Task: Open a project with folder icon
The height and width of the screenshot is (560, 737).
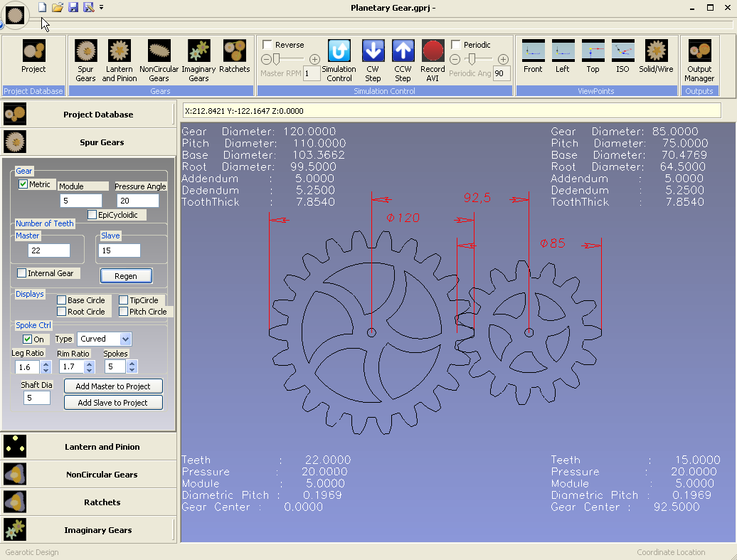Action: pos(58,7)
